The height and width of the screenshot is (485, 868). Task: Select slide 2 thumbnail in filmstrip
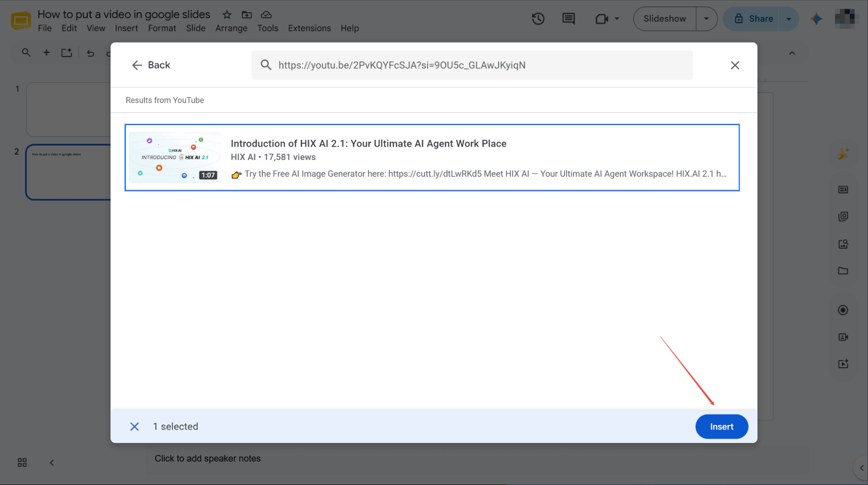pos(69,172)
